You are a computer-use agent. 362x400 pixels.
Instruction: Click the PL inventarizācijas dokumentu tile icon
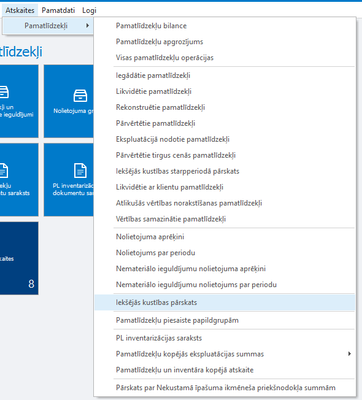pos(80,171)
